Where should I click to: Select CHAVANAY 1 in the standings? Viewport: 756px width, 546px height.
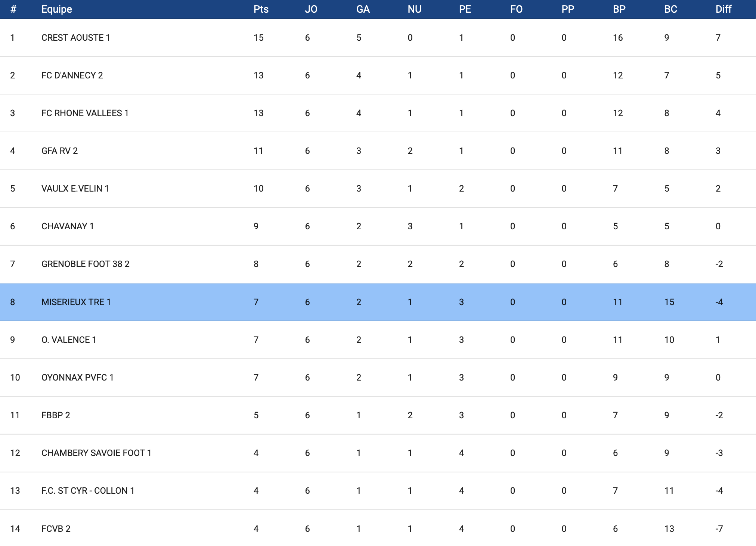tap(68, 226)
